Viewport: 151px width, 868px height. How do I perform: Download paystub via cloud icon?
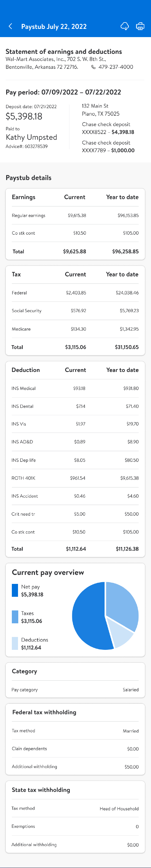125,26
